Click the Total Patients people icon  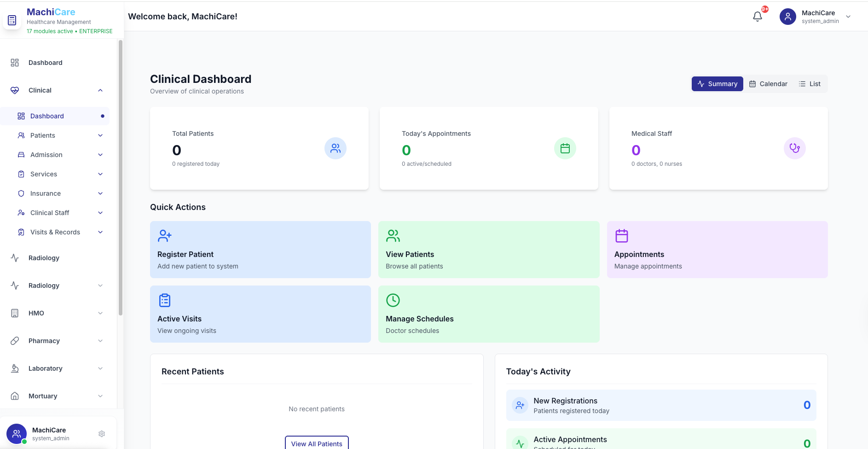coord(335,148)
